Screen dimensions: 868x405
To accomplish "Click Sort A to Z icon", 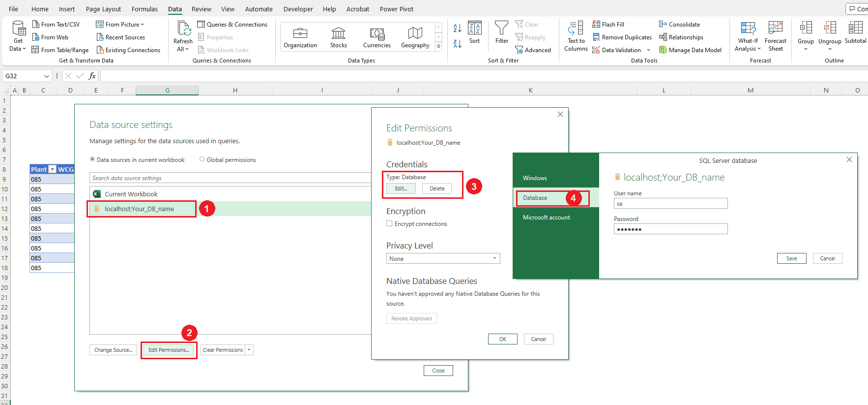I will tap(457, 29).
